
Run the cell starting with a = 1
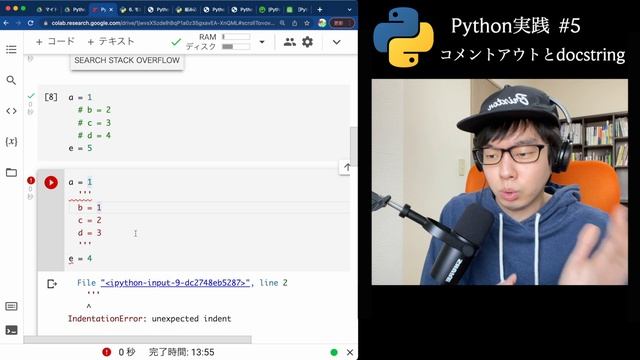pyautogui.click(x=51, y=182)
